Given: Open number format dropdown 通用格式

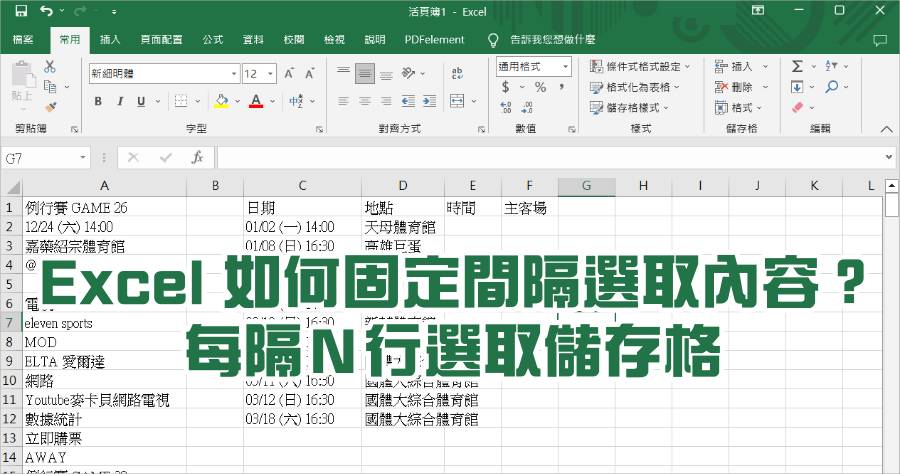Looking at the screenshot, I should click(x=565, y=67).
